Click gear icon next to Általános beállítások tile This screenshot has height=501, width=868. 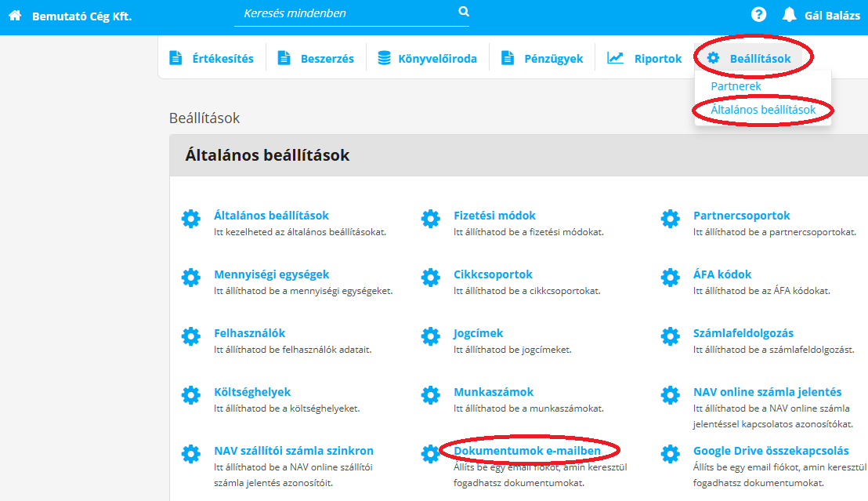coord(191,219)
